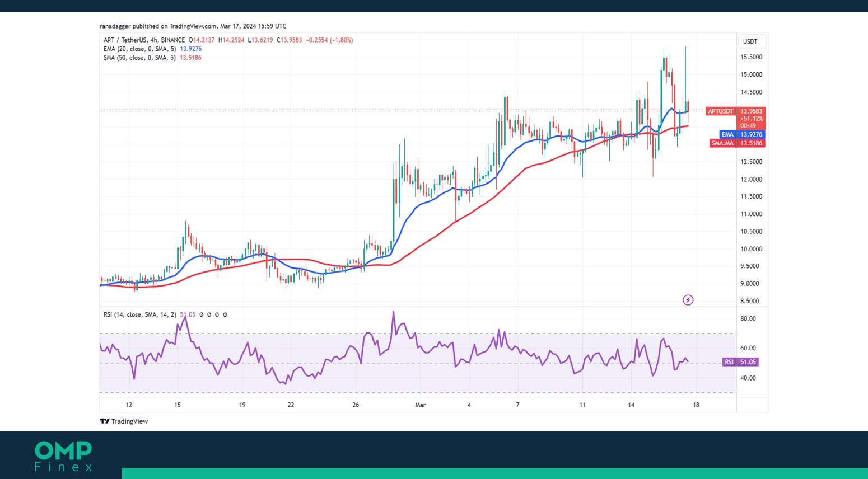The width and height of the screenshot is (868, 479).
Task: Click the 12.5000 price scale value
Action: (751, 162)
